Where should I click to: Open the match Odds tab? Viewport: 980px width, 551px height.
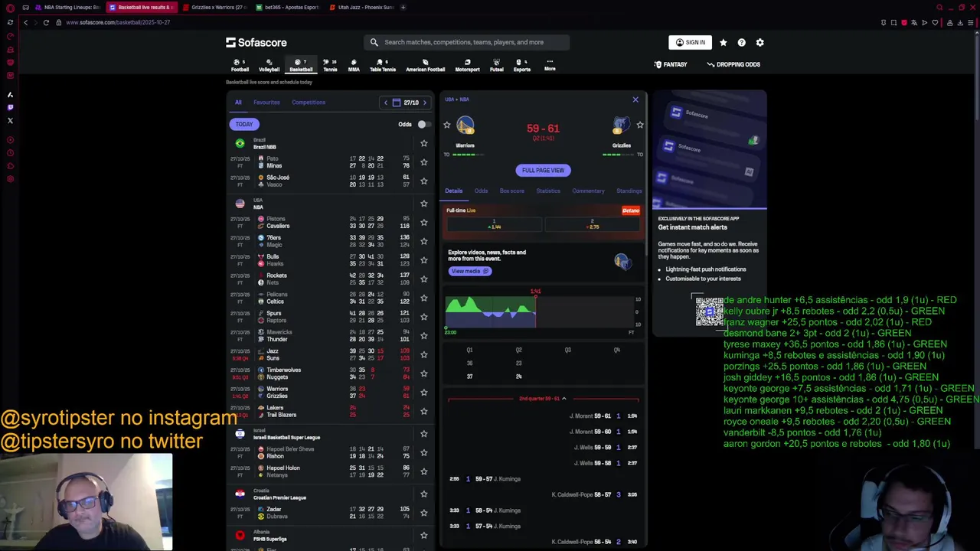tap(481, 191)
